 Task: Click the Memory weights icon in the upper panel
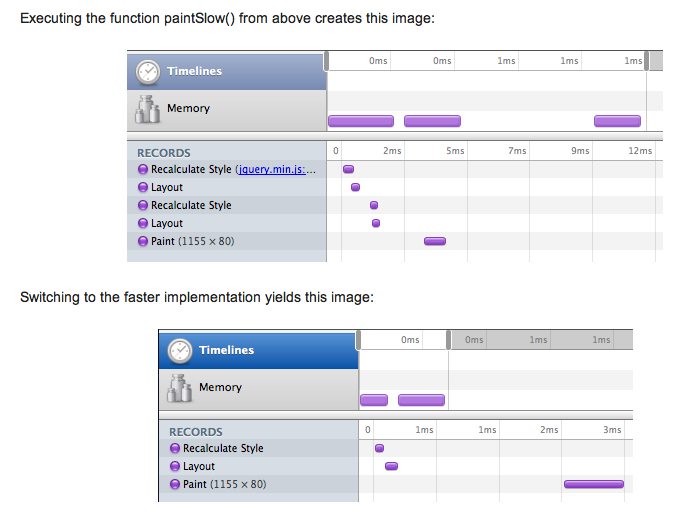click(147, 109)
